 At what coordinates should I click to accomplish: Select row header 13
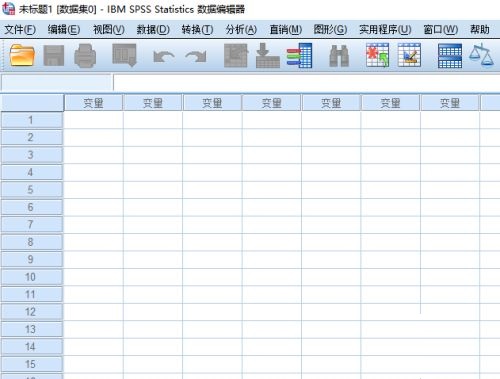pyautogui.click(x=32, y=329)
